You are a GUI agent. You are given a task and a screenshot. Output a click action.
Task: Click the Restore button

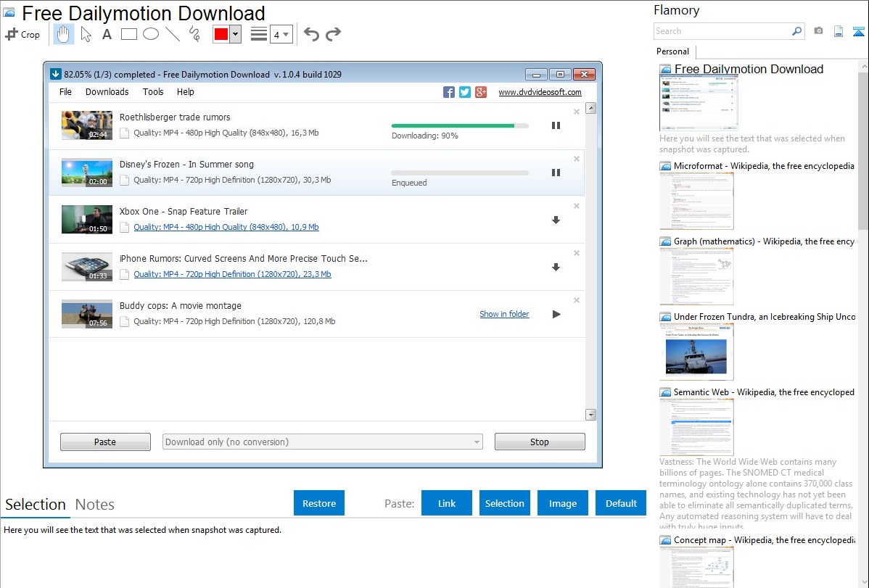(319, 503)
